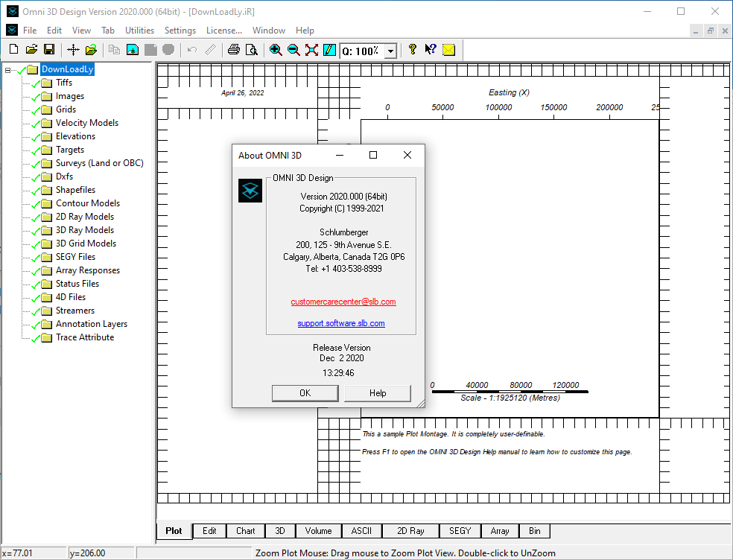Close the About OMNI 3D dialog

[407, 155]
